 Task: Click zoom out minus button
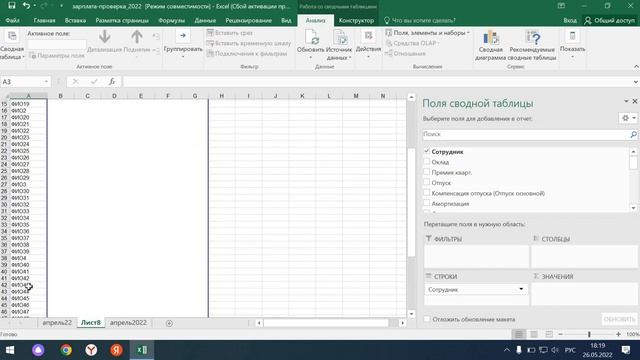[560, 334]
